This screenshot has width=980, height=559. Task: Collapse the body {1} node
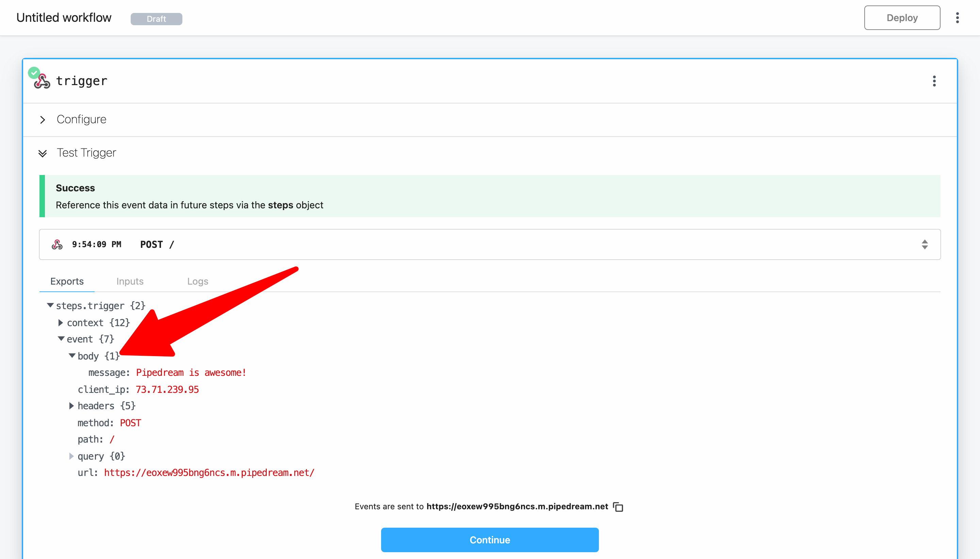pyautogui.click(x=72, y=356)
